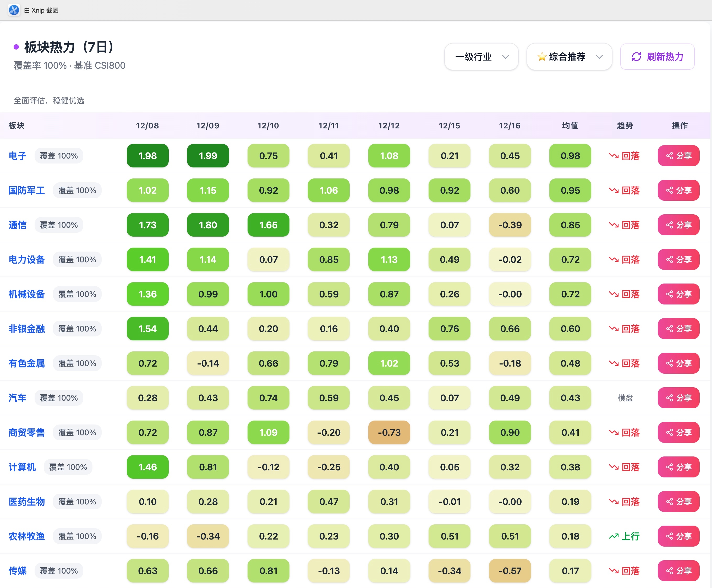The height and width of the screenshot is (588, 712).
Task: Click the star icon in 综合推荐
Action: tap(542, 57)
